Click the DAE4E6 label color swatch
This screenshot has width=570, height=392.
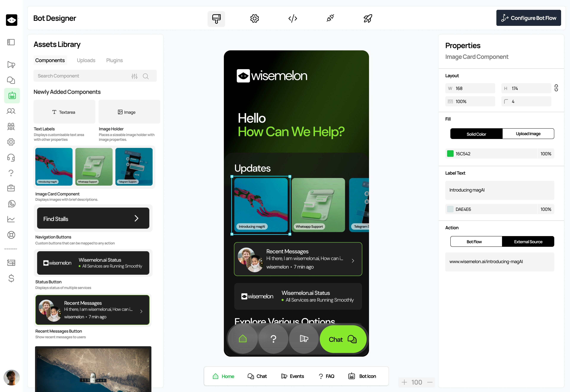coord(450,209)
